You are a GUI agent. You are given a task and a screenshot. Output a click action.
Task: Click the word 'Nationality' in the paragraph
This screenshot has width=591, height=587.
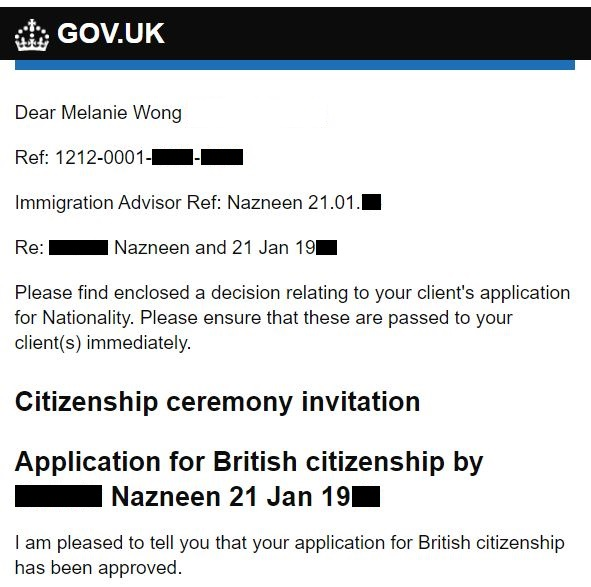[88, 317]
